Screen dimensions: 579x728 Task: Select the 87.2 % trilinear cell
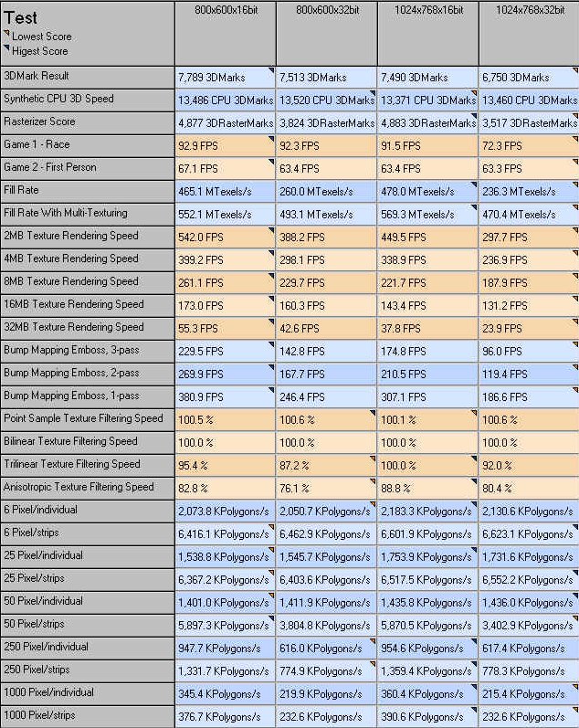point(326,465)
